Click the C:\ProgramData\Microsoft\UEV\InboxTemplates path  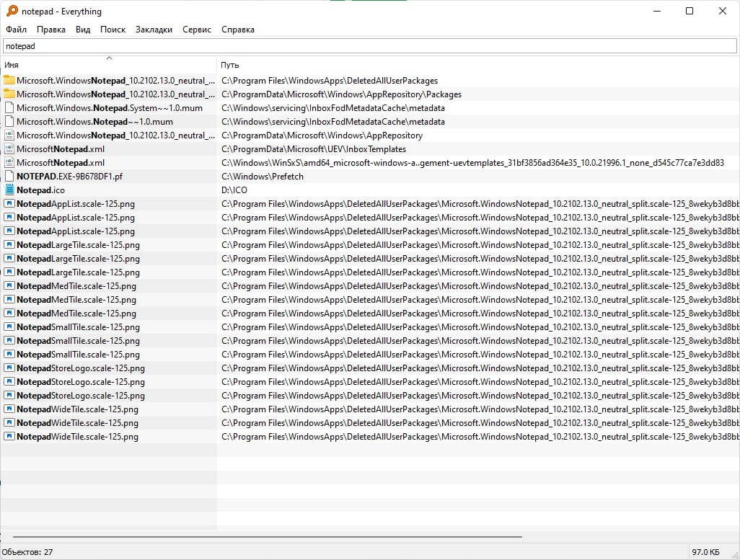tap(313, 149)
